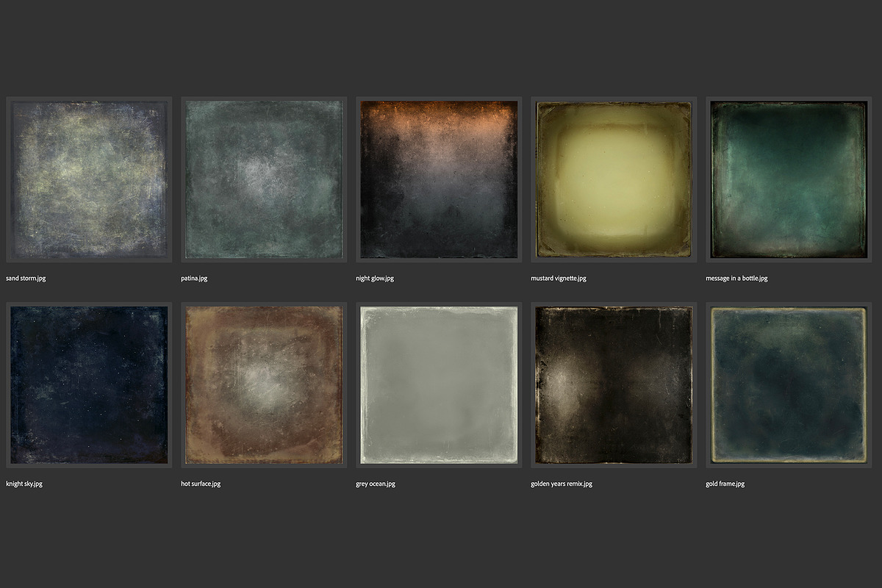Select the mustard vignette thumbnail
The height and width of the screenshot is (588, 882).
(x=614, y=179)
